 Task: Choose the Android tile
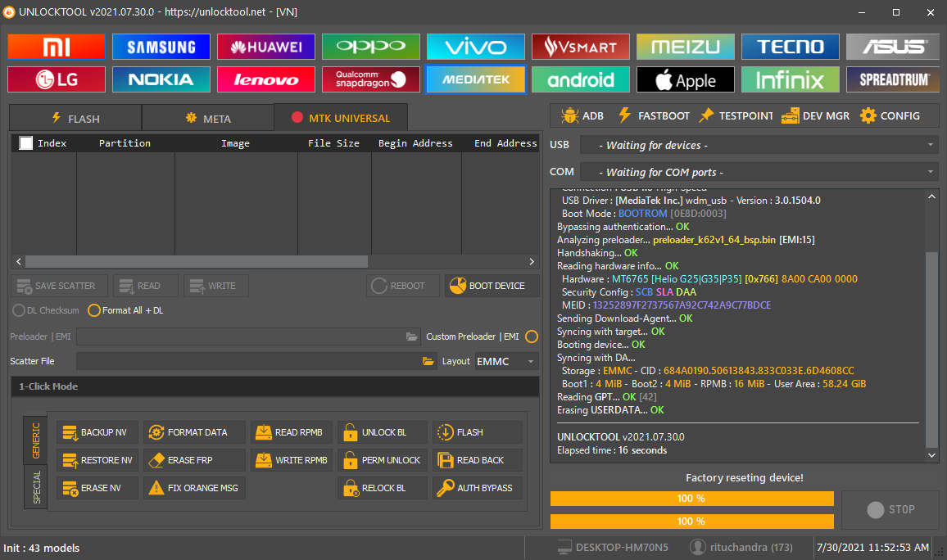pos(580,79)
